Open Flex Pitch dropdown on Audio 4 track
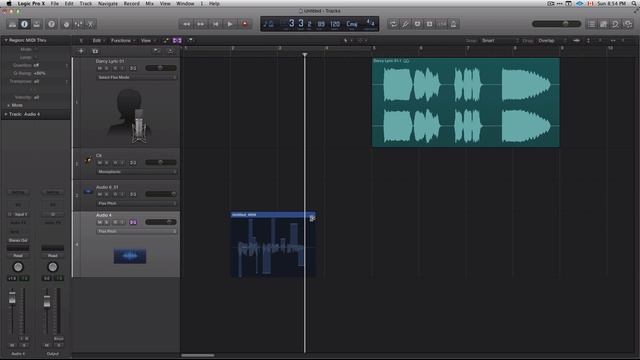The width and height of the screenshot is (640, 360). (x=137, y=231)
